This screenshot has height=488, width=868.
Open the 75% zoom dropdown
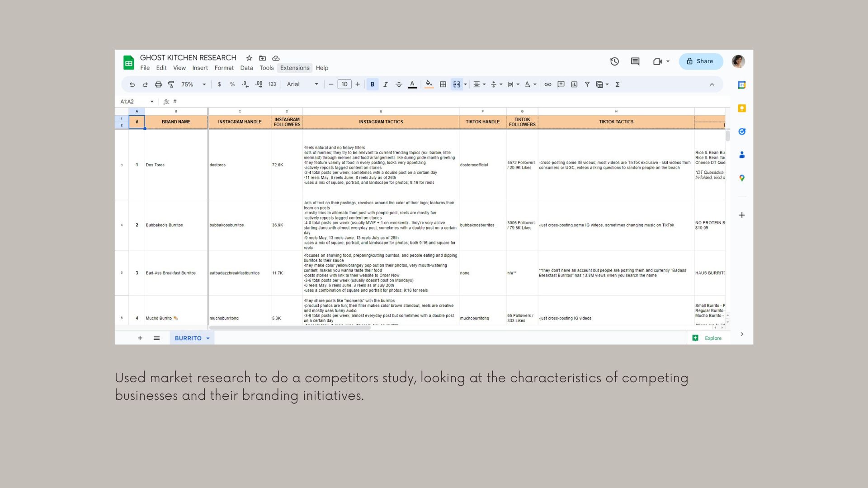point(193,84)
